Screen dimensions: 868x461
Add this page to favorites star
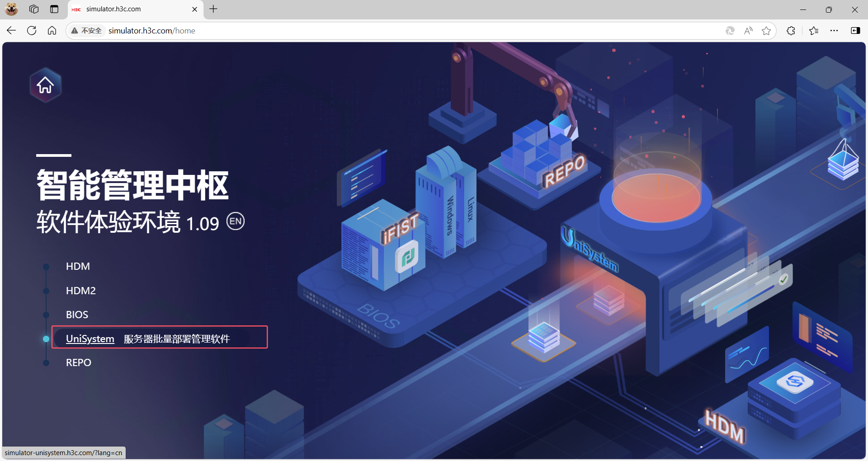pyautogui.click(x=766, y=31)
